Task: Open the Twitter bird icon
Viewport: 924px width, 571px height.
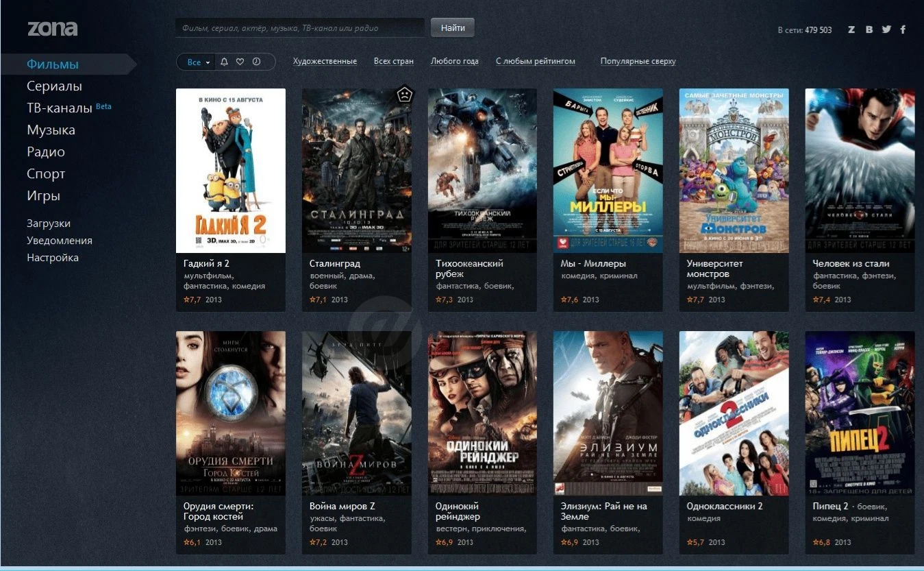Action: (x=886, y=29)
